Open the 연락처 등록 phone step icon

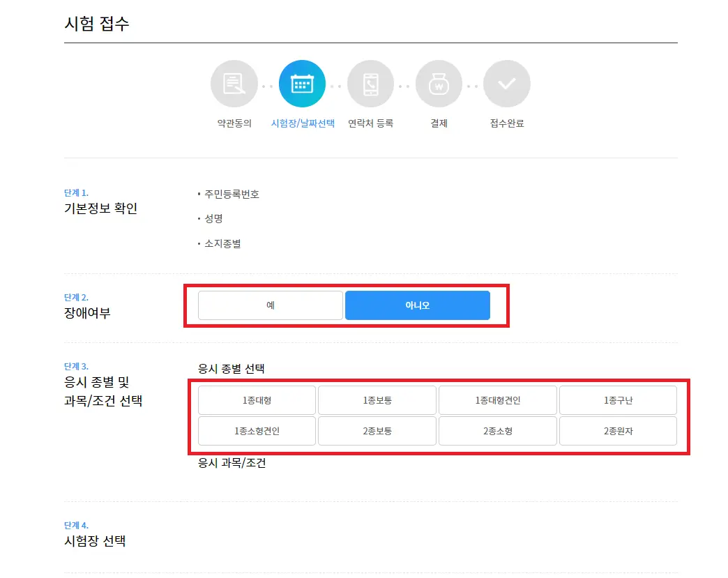click(370, 83)
